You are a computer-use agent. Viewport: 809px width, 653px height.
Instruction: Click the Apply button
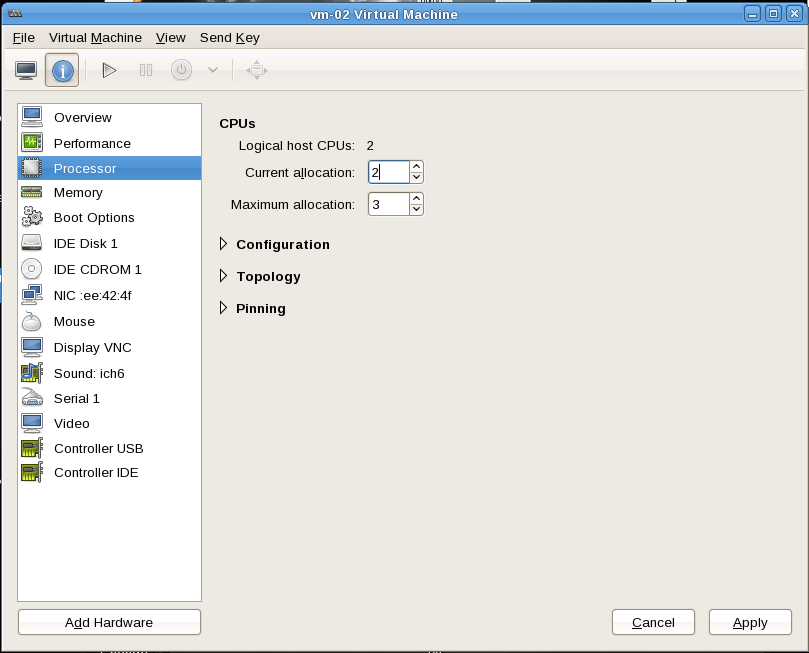[750, 622]
